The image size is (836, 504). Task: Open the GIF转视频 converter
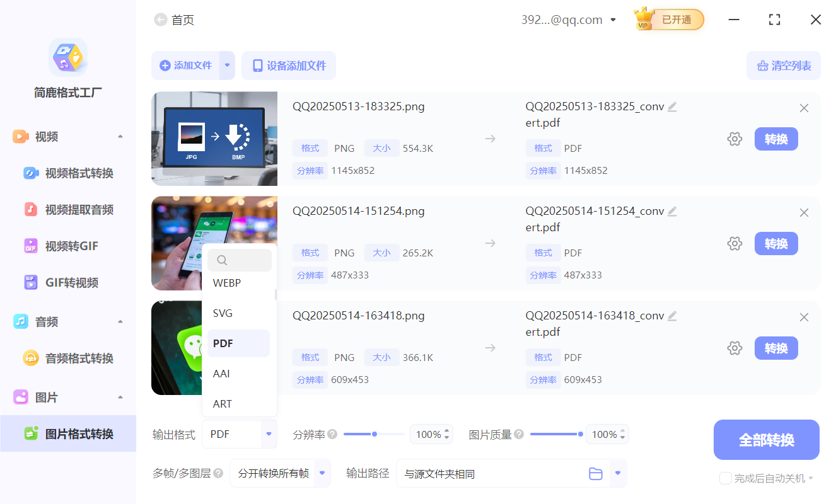[x=66, y=282]
